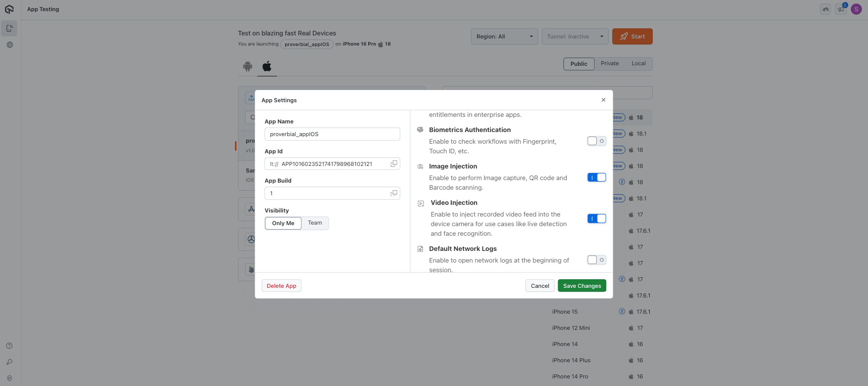Enable Default Network Logs toggle

pyautogui.click(x=597, y=260)
